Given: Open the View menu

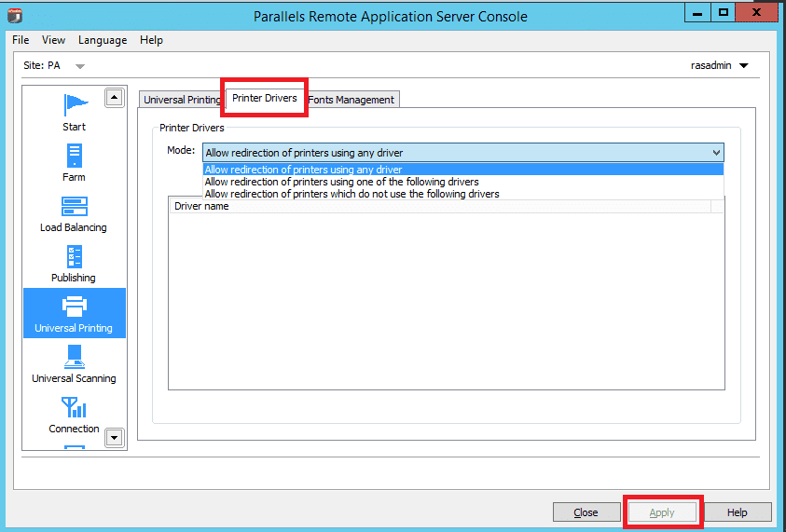Looking at the screenshot, I should coord(54,40).
